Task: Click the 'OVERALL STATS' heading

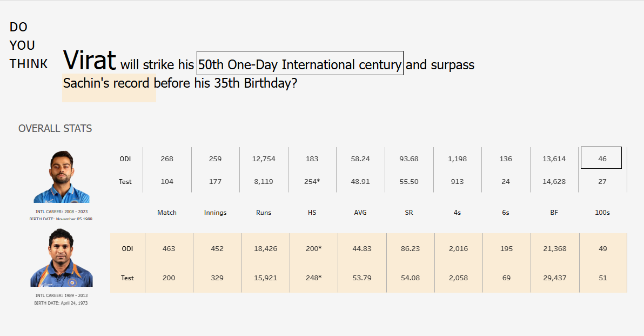Action: (55, 129)
